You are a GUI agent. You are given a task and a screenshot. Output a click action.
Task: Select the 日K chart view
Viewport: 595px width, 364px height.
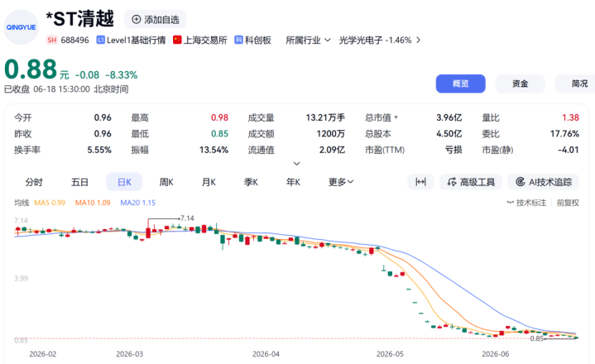(124, 182)
